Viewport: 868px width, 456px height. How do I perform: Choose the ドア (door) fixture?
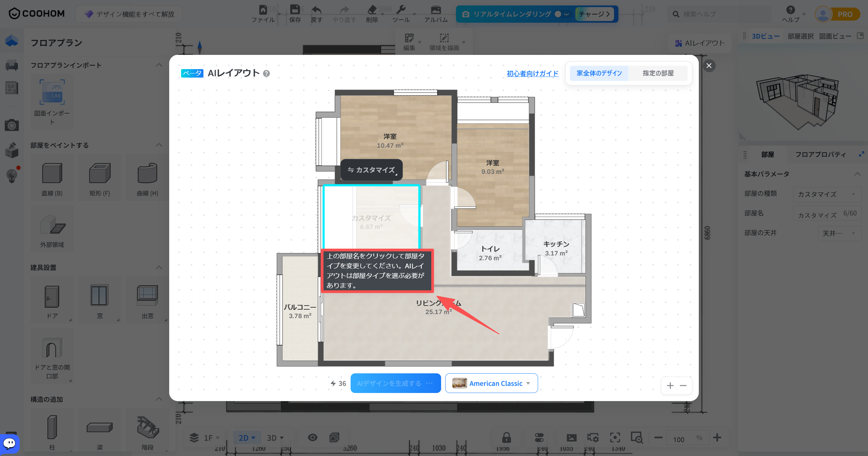(52, 300)
